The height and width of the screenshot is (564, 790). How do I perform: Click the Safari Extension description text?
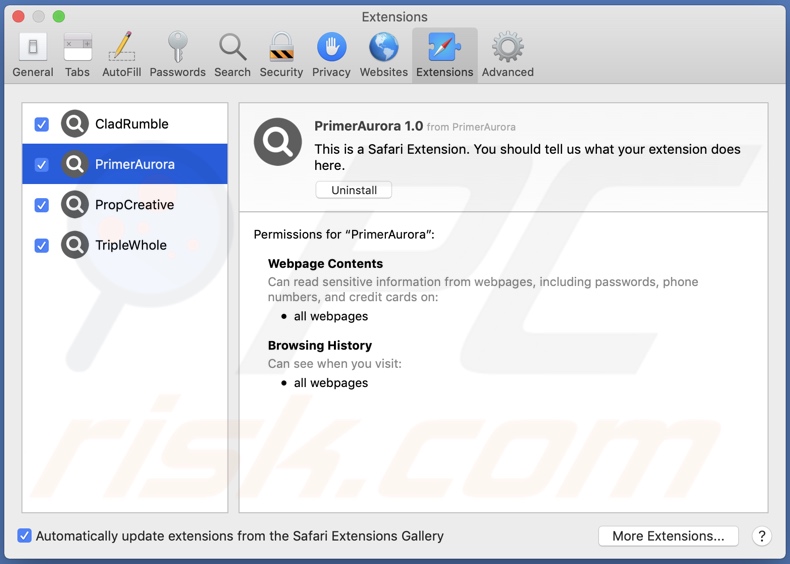tap(528, 157)
